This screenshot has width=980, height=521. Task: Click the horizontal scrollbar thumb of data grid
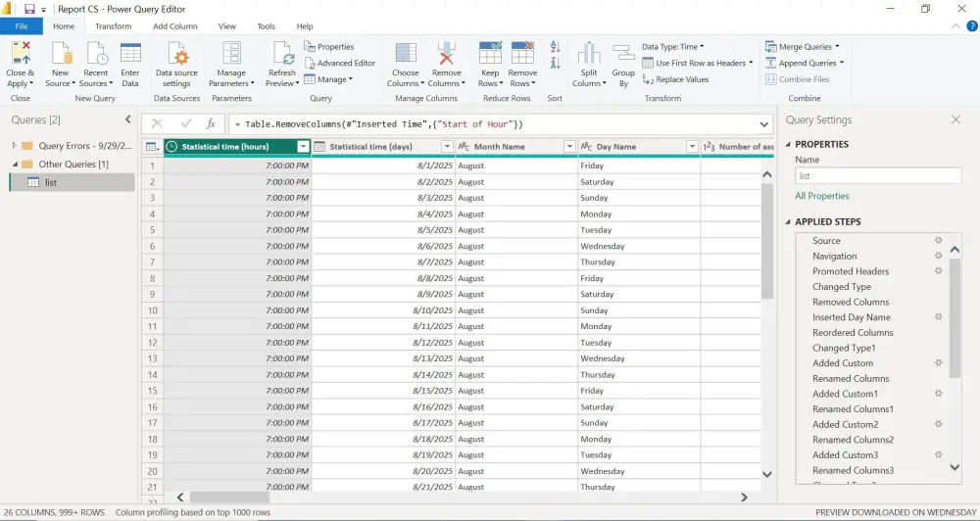point(229,497)
